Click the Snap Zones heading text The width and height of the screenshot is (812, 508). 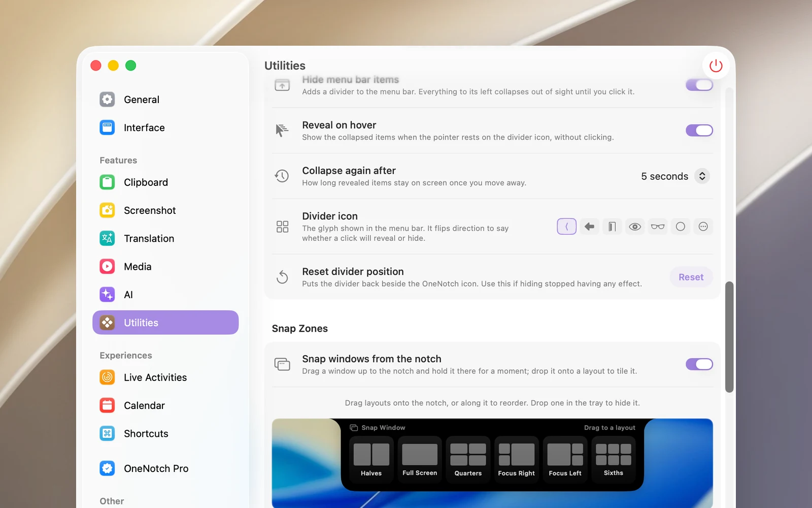click(x=299, y=329)
